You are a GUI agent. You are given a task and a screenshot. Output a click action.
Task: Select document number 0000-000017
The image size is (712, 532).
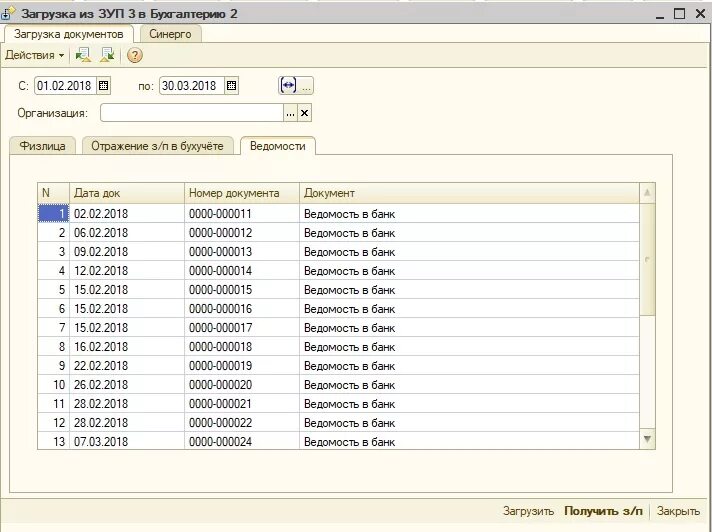[x=242, y=328]
